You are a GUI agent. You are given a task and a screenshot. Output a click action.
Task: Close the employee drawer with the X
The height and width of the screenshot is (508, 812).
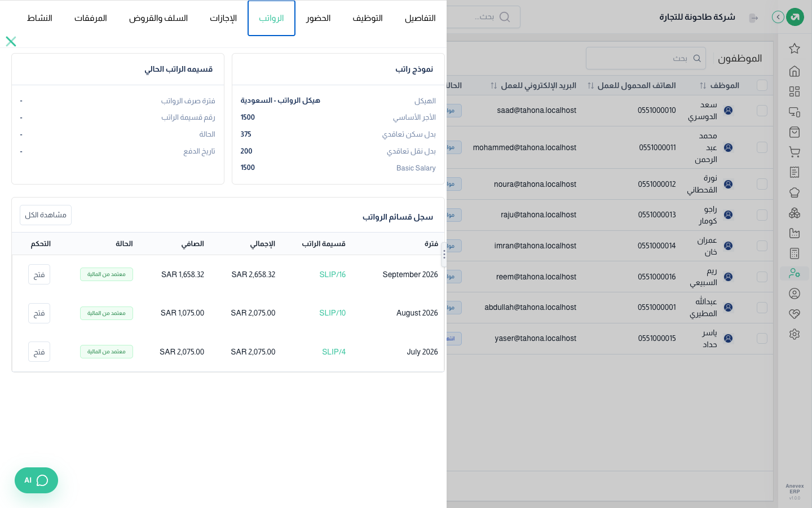coord(11,41)
